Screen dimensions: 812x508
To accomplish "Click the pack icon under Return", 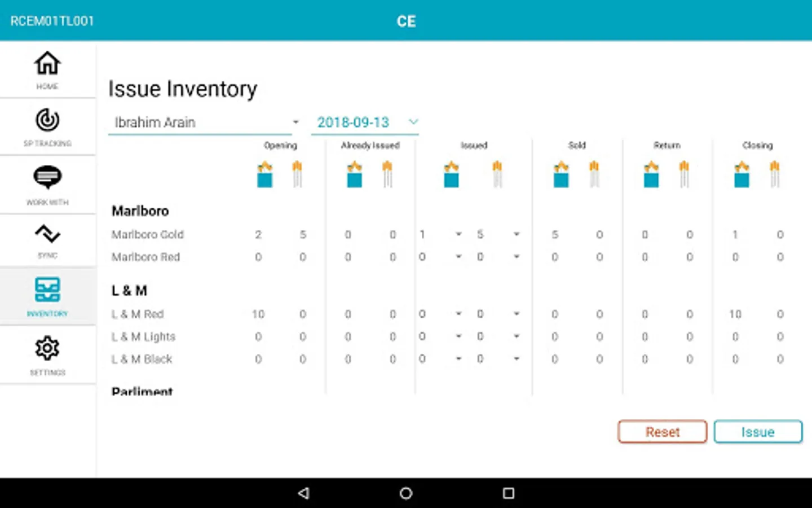I will pyautogui.click(x=651, y=174).
